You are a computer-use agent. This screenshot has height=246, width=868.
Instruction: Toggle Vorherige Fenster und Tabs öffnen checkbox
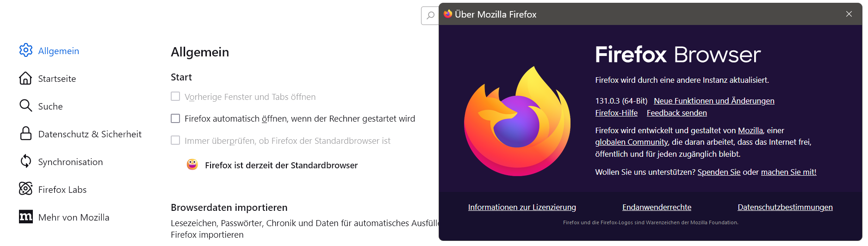[x=175, y=96]
